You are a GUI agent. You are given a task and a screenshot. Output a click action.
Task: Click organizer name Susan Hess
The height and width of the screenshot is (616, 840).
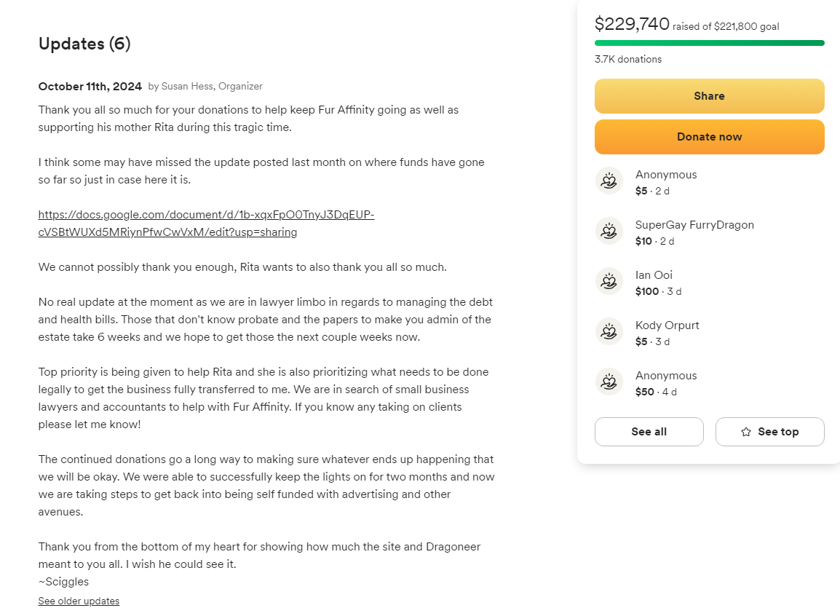pyautogui.click(x=185, y=86)
